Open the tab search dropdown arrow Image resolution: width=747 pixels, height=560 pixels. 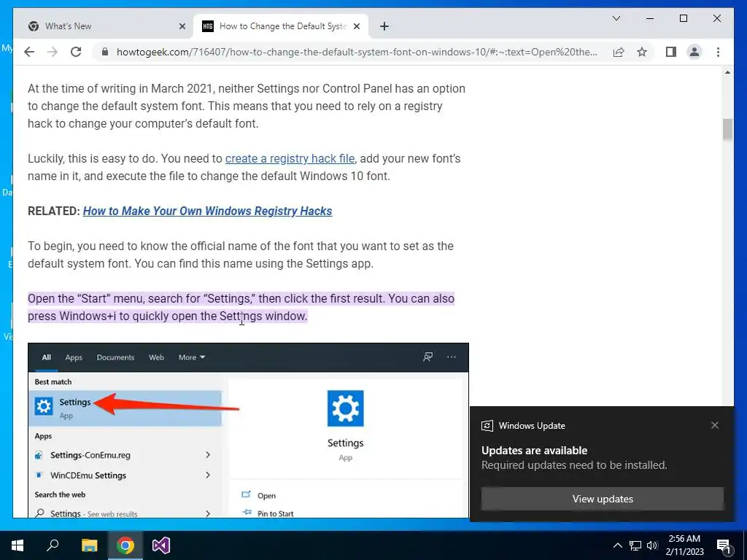pos(616,18)
